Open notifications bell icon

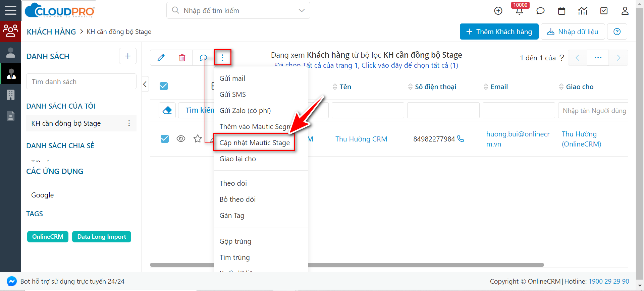519,11
